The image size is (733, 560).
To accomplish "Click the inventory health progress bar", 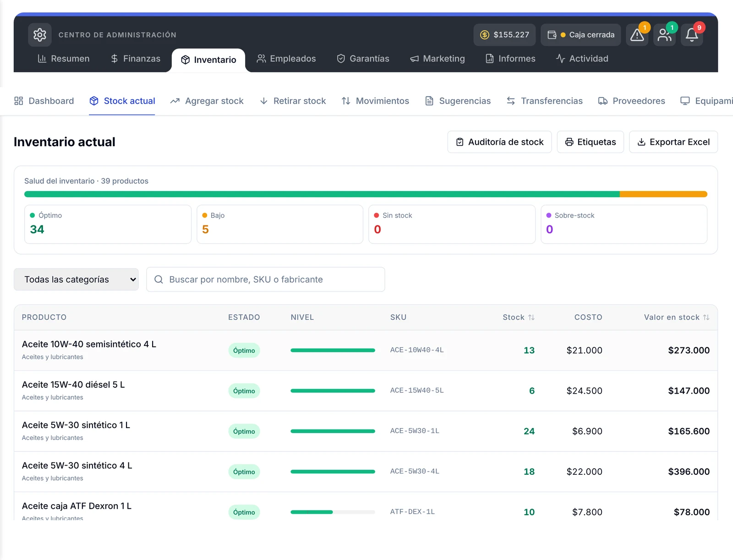I will [366, 194].
